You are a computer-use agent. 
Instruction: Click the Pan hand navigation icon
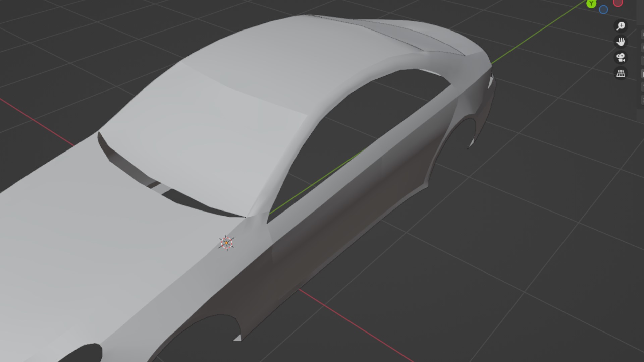pyautogui.click(x=621, y=42)
